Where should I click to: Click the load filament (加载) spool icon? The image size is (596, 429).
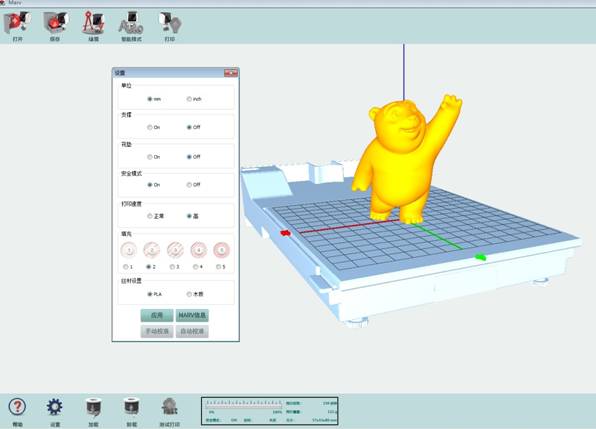pyautogui.click(x=94, y=407)
